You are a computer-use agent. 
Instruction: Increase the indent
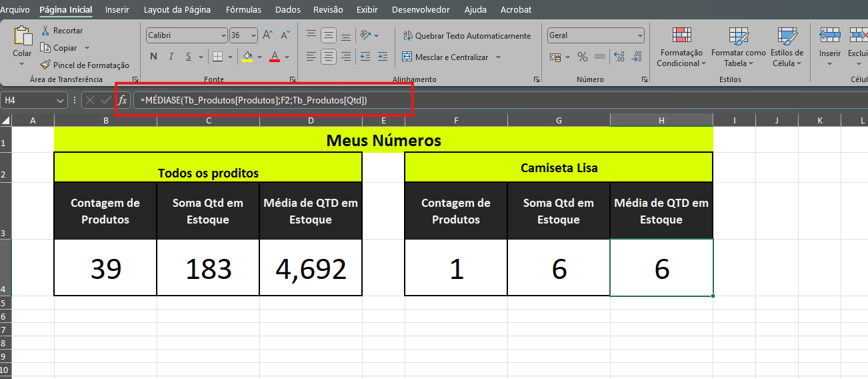[x=382, y=57]
